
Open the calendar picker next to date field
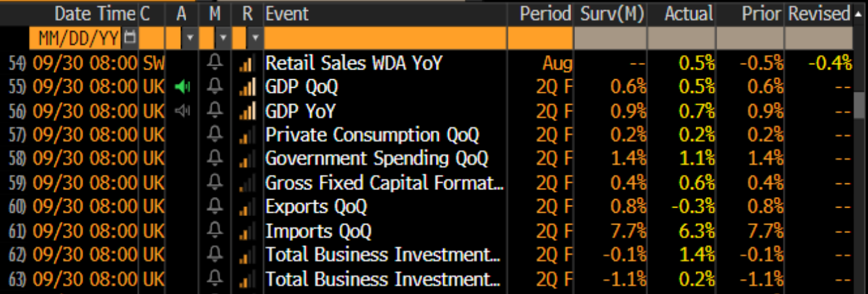(x=130, y=38)
